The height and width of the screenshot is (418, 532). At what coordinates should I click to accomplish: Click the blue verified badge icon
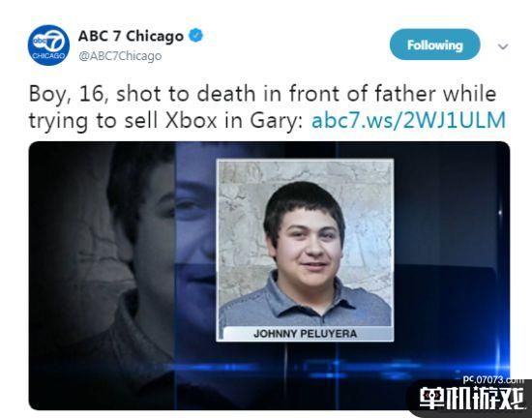pyautogui.click(x=195, y=35)
